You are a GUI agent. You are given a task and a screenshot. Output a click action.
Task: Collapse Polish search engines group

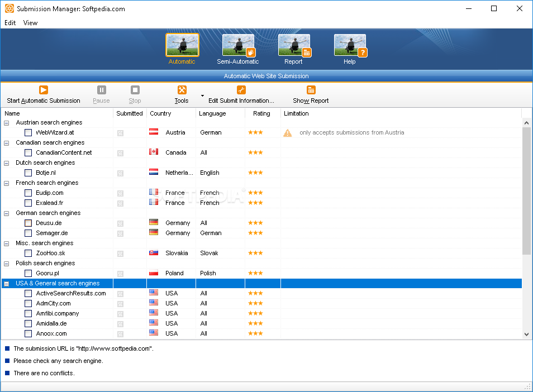pos(7,264)
